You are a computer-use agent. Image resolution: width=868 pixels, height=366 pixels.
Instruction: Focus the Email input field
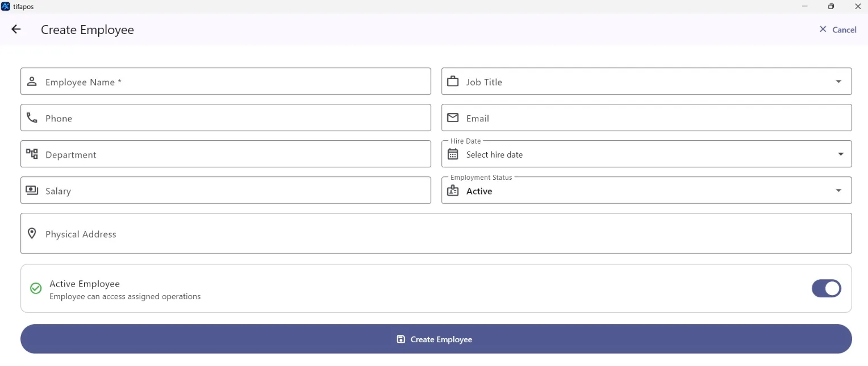(646, 117)
